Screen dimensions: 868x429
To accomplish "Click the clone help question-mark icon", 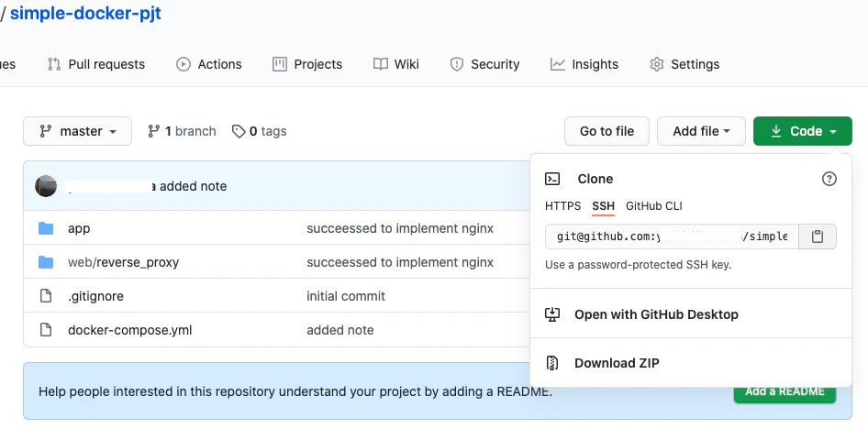I will (829, 179).
